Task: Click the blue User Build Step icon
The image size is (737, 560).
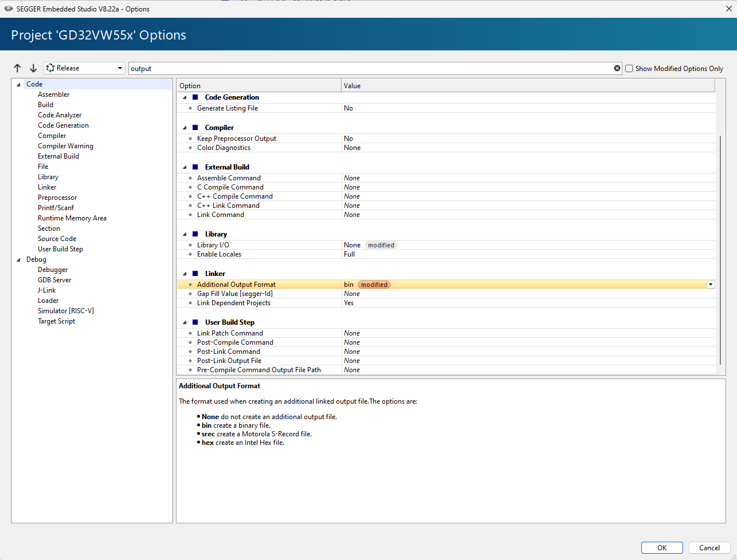Action: click(195, 322)
